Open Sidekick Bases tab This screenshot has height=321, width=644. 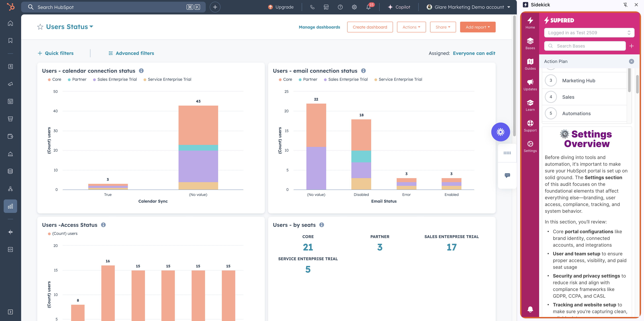click(530, 44)
